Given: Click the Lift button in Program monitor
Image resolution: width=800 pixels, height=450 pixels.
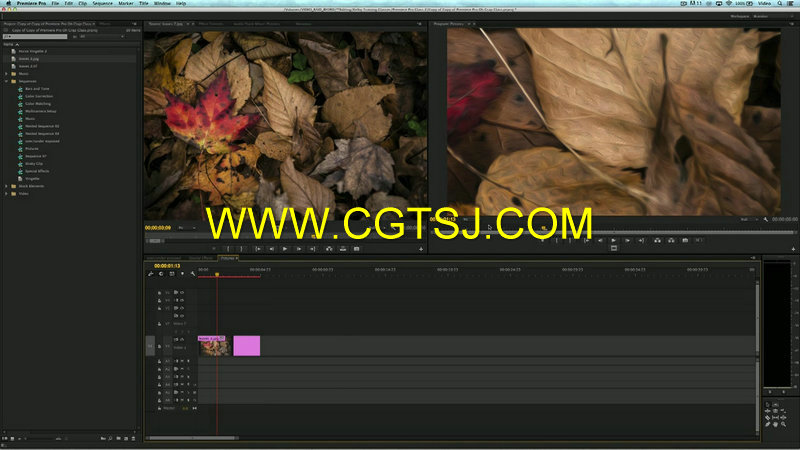Looking at the screenshot, I should pyautogui.click(x=658, y=240).
